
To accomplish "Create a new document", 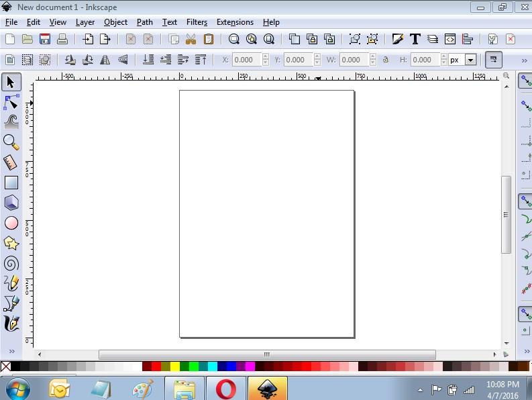I will tap(10, 39).
